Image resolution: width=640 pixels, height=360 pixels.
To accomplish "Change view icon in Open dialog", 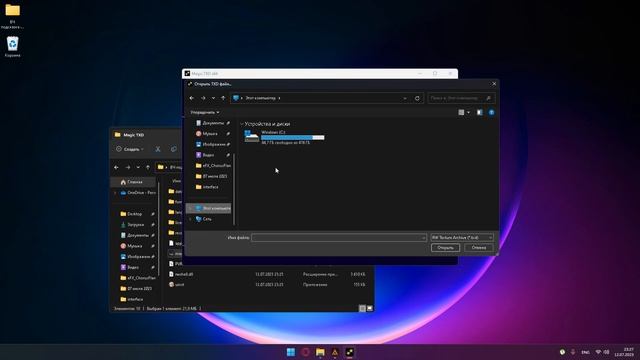I will 461,112.
